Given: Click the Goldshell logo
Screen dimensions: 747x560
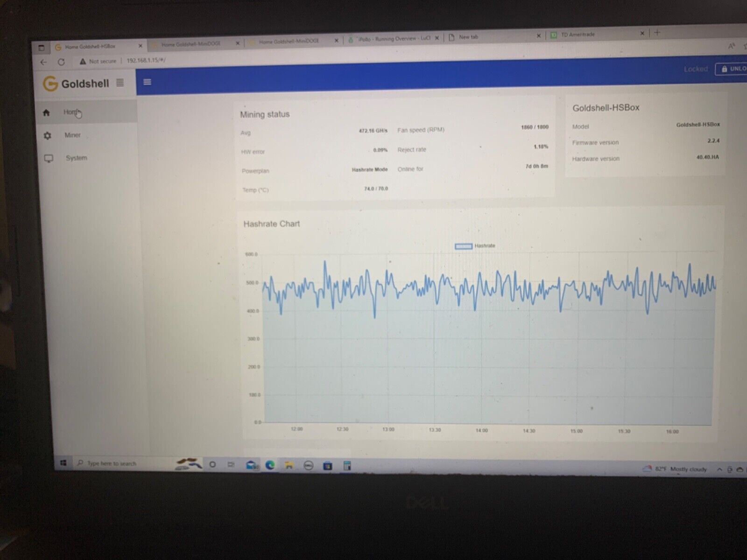Looking at the screenshot, I should click(76, 84).
